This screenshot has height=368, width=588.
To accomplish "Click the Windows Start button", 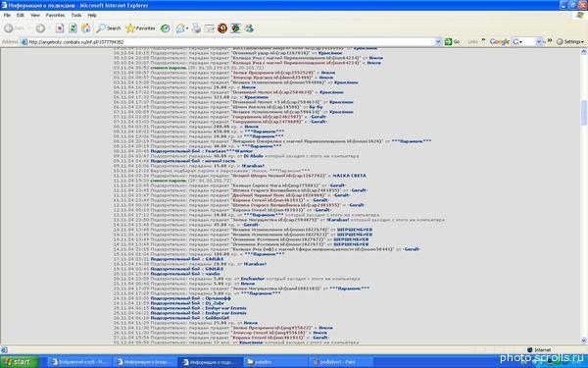I will (20, 361).
